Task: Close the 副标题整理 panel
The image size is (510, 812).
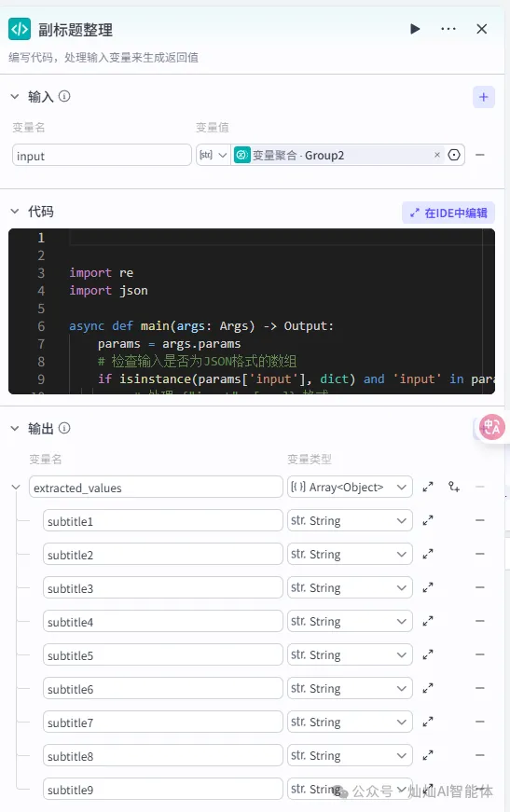Action: tap(481, 29)
